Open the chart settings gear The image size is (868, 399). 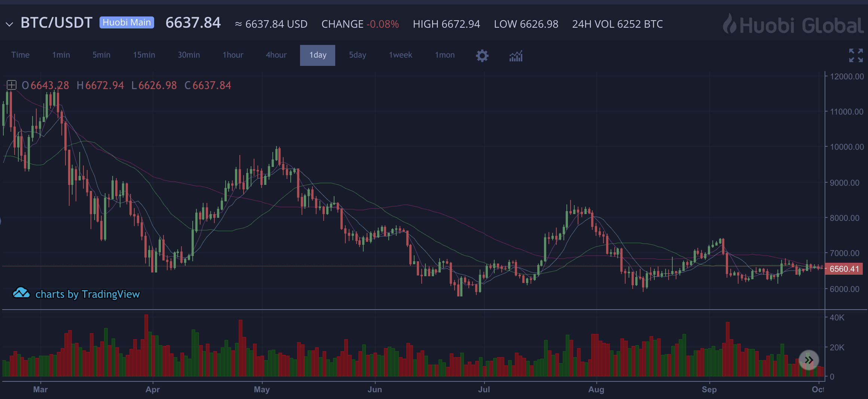click(x=482, y=56)
